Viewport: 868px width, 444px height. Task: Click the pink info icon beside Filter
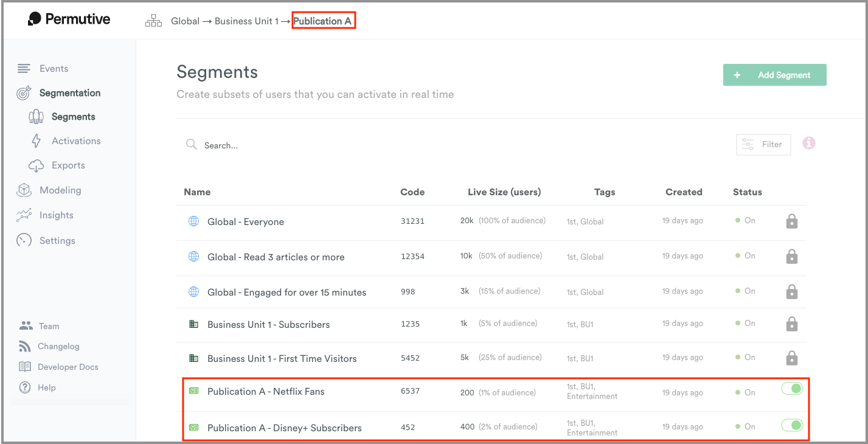tap(808, 143)
